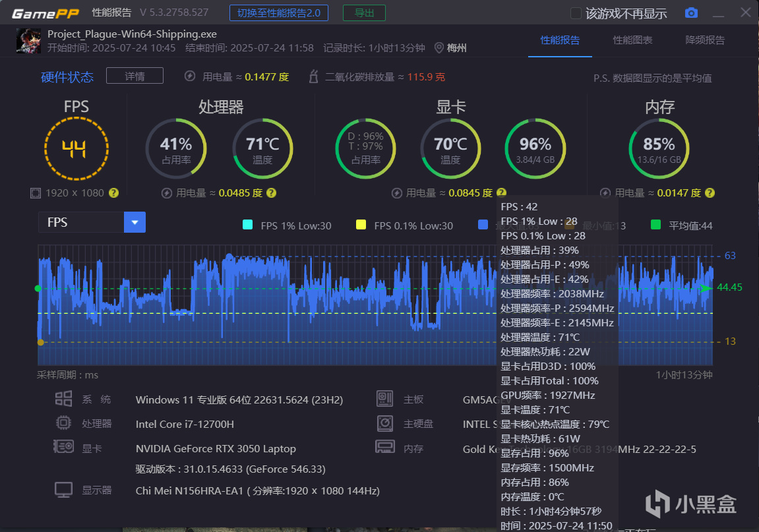This screenshot has height=532, width=759.
Task: Click the motherboard icon in 主板 row
Action: click(385, 399)
